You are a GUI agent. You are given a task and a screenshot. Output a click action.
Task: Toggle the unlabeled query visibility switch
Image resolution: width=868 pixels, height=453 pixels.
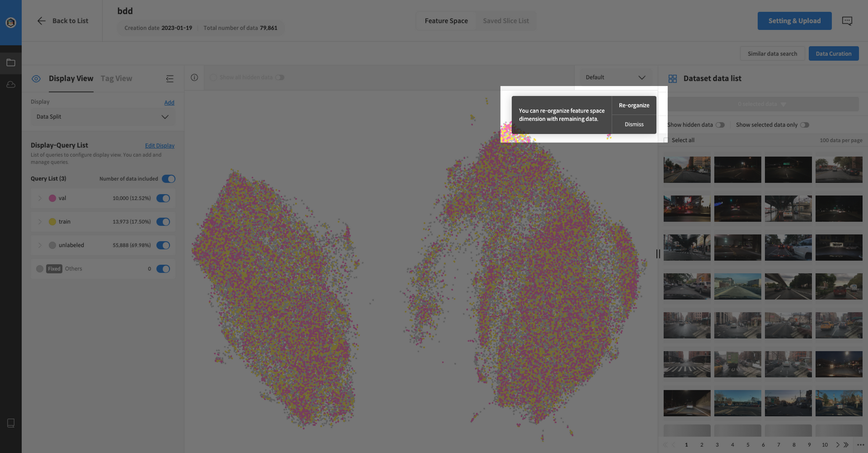(163, 245)
